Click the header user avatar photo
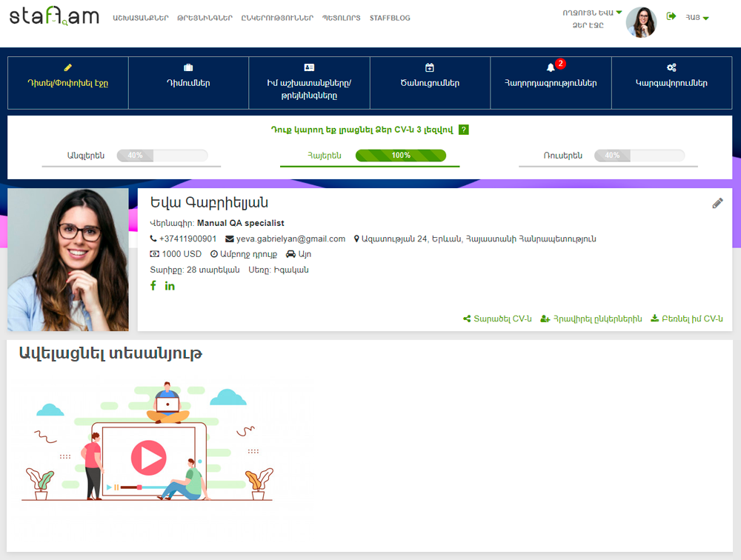Viewport: 741px width, 560px height. [641, 21]
